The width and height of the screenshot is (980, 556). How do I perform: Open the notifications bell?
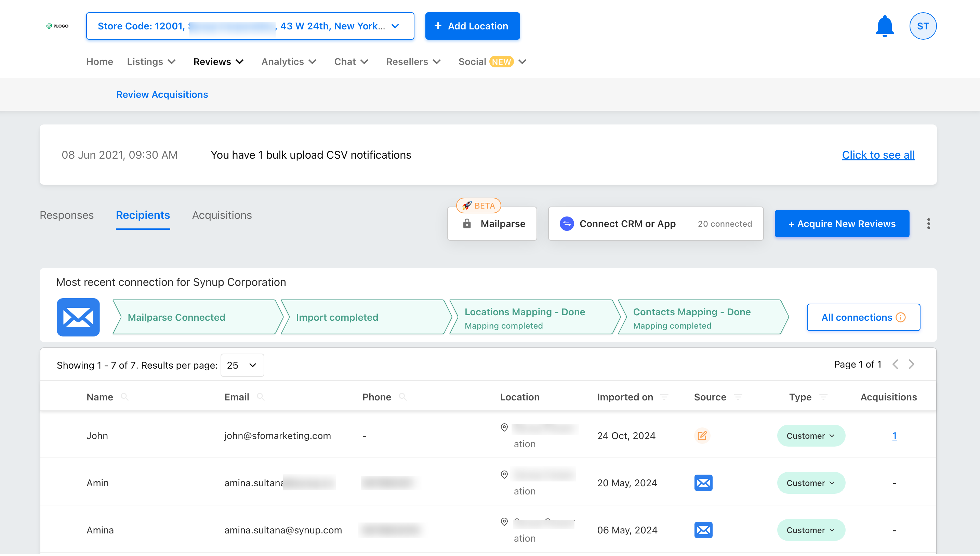(884, 26)
